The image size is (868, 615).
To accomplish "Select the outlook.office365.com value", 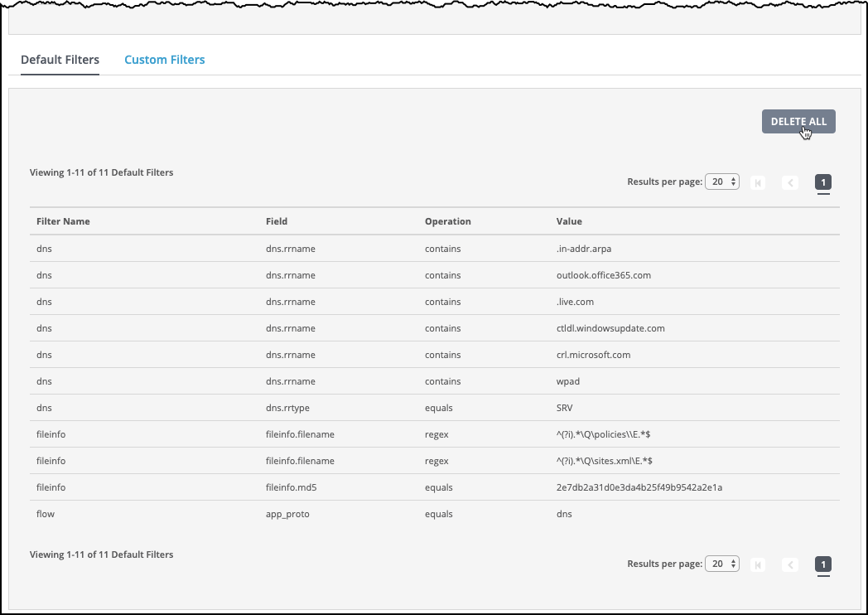I will click(604, 275).
